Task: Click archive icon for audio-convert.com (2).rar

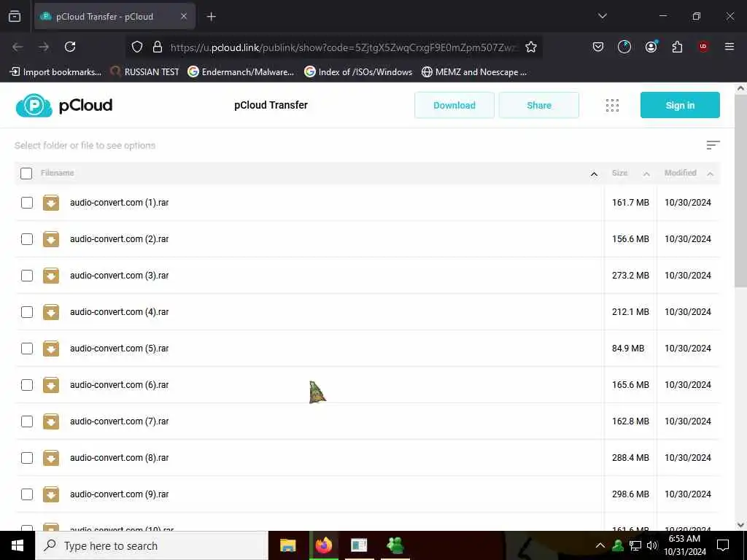Action: pyautogui.click(x=51, y=239)
